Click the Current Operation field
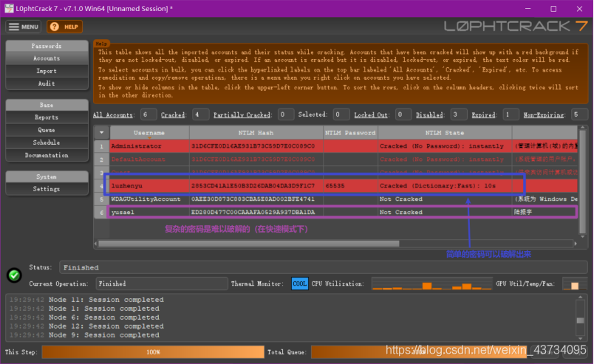 [x=161, y=284]
